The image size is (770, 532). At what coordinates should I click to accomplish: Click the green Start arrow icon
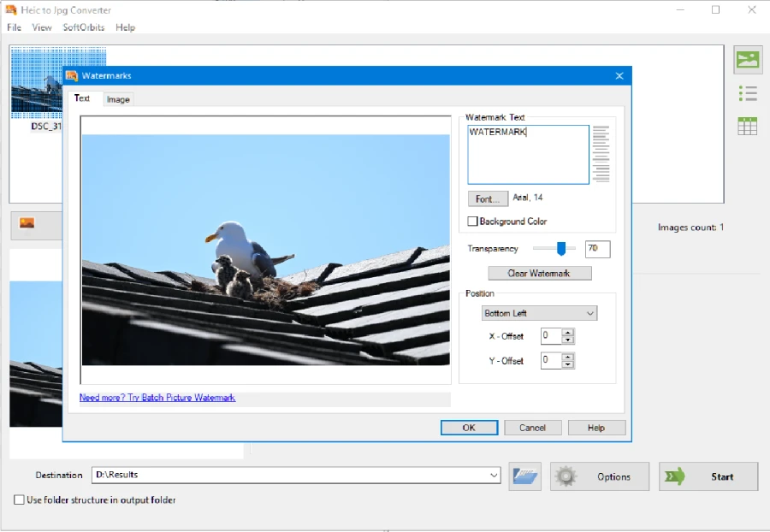click(x=674, y=476)
